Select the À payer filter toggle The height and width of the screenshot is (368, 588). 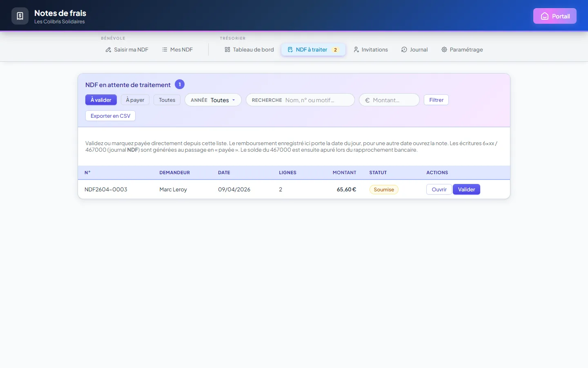pos(135,100)
